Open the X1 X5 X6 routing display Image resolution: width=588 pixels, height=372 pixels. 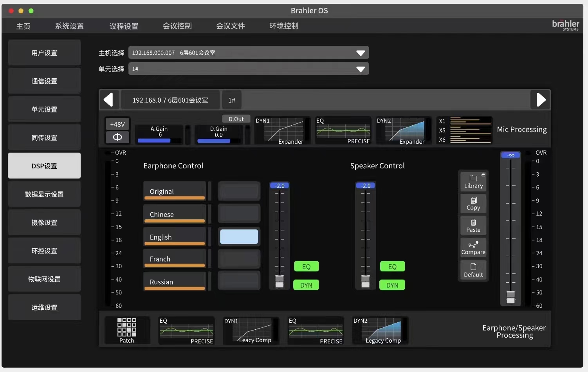click(464, 131)
